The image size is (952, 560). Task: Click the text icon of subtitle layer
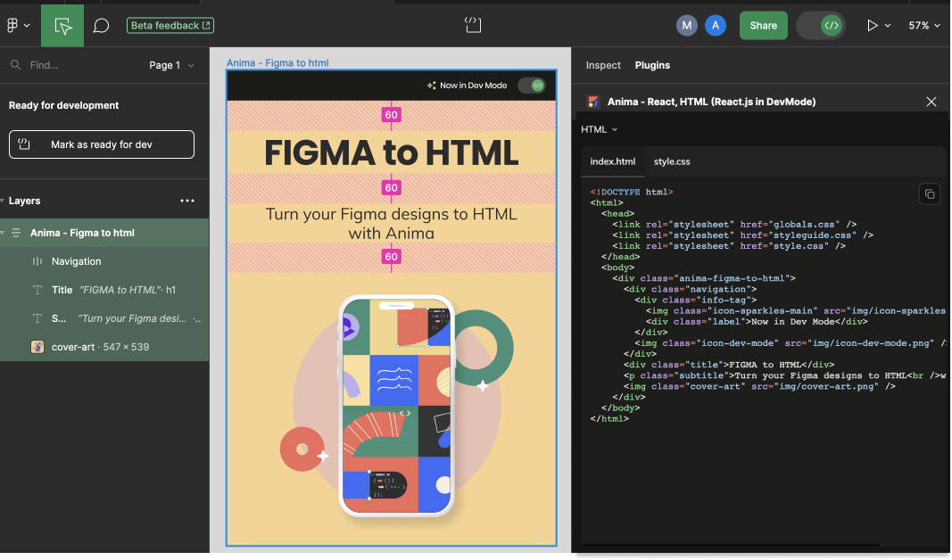[x=37, y=318]
